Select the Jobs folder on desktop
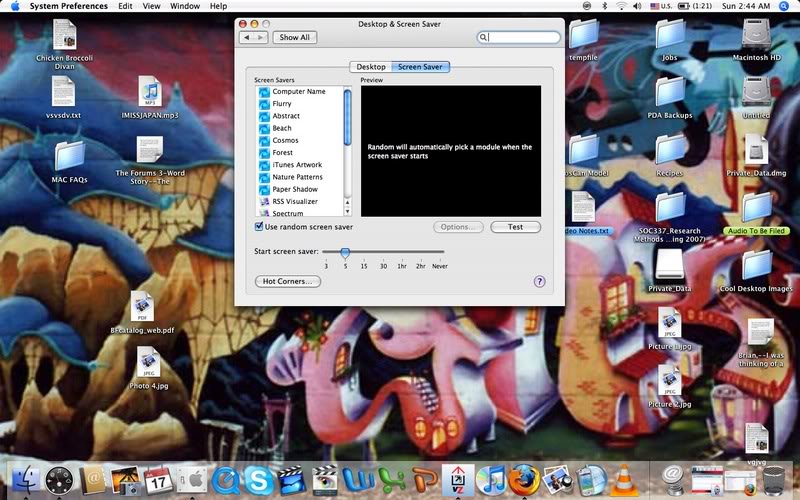 tap(669, 40)
